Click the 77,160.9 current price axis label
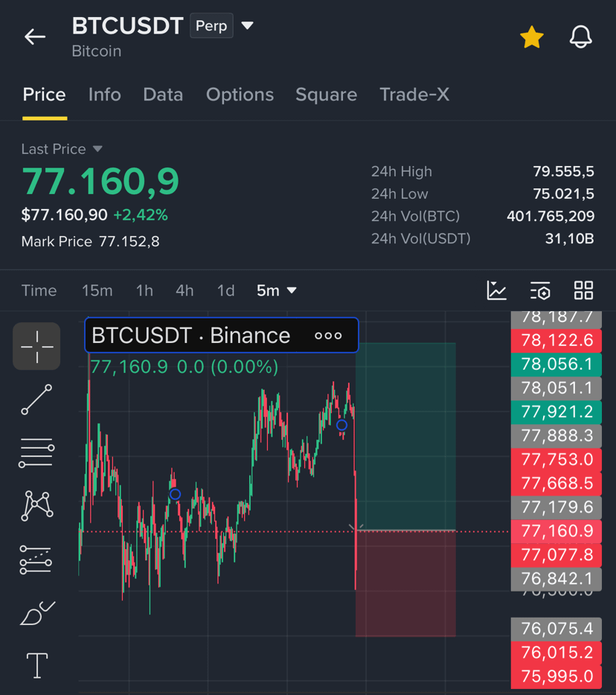 (556, 531)
